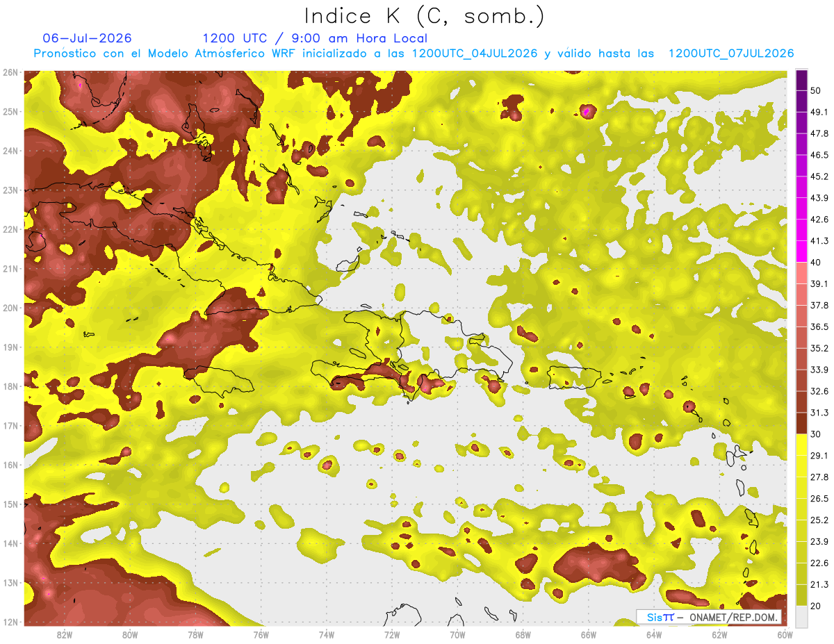Click the 18N latitude label
Viewport: 834px width, 644px height.
tap(10, 386)
